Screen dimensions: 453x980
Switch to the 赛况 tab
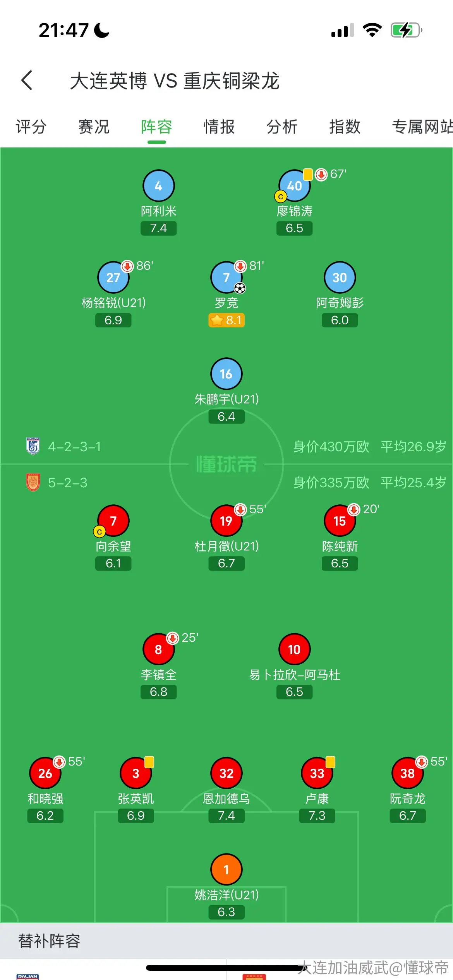tap(94, 127)
